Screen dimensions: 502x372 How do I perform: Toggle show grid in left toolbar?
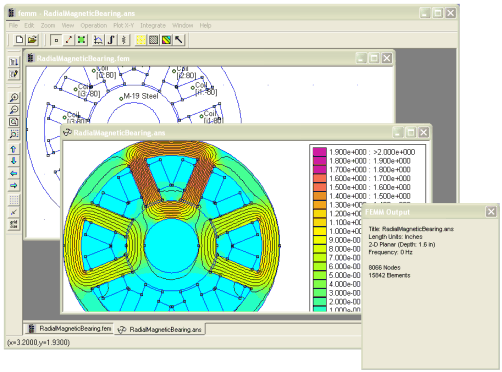tap(14, 200)
